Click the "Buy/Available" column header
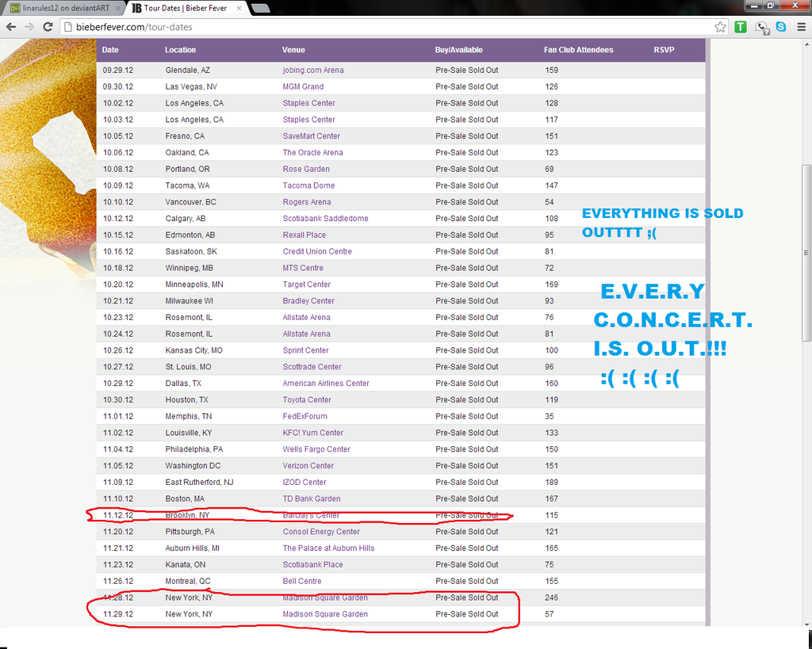This screenshot has height=649, width=812. pos(459,50)
